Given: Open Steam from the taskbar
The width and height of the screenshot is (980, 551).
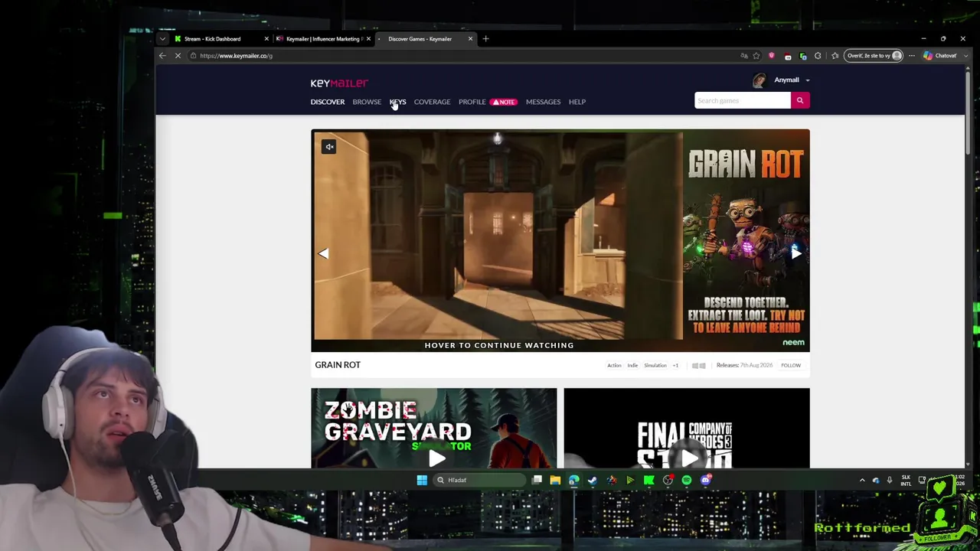Looking at the screenshot, I should point(593,481).
